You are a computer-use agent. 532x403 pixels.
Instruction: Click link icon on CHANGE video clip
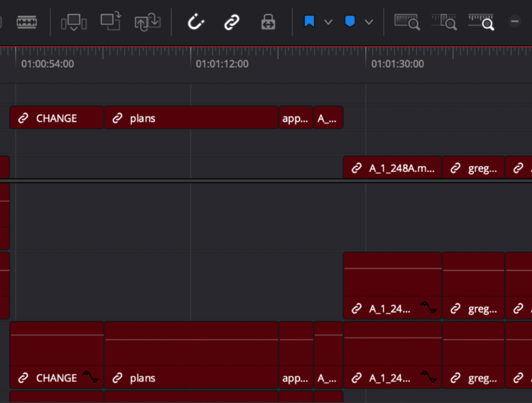pyautogui.click(x=23, y=118)
